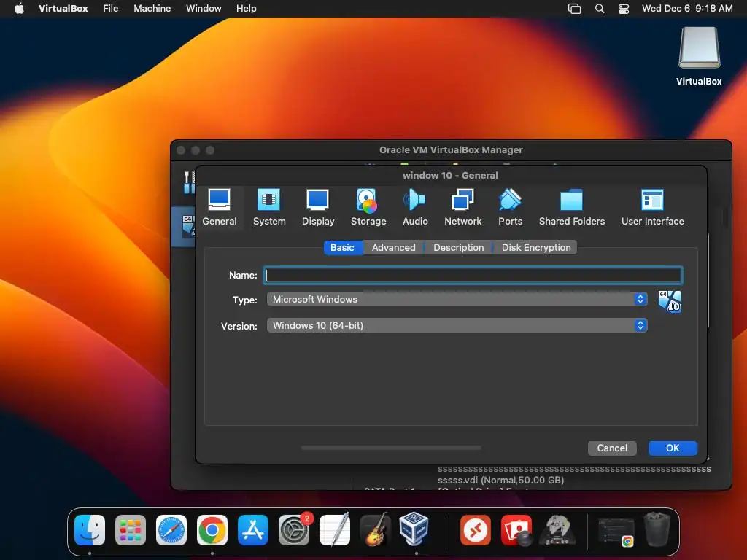The image size is (747, 560).
Task: Open the System settings section
Action: [x=269, y=208]
